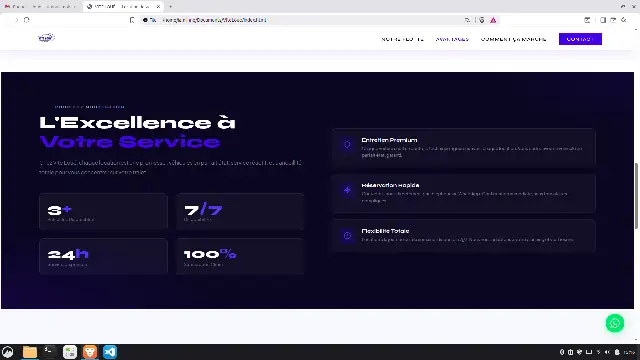Open Visual Studio Code from the taskbar
Viewport: 640px width, 360px height.
pyautogui.click(x=110, y=352)
